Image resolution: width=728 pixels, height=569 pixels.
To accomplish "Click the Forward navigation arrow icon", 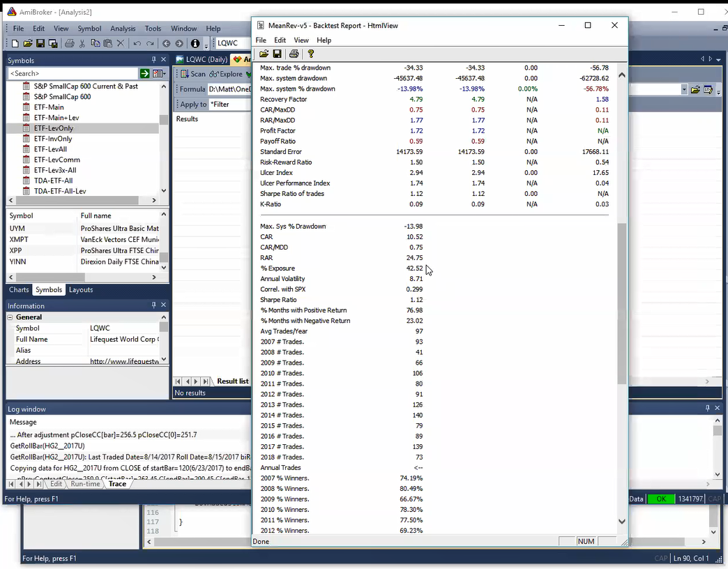I will [179, 43].
